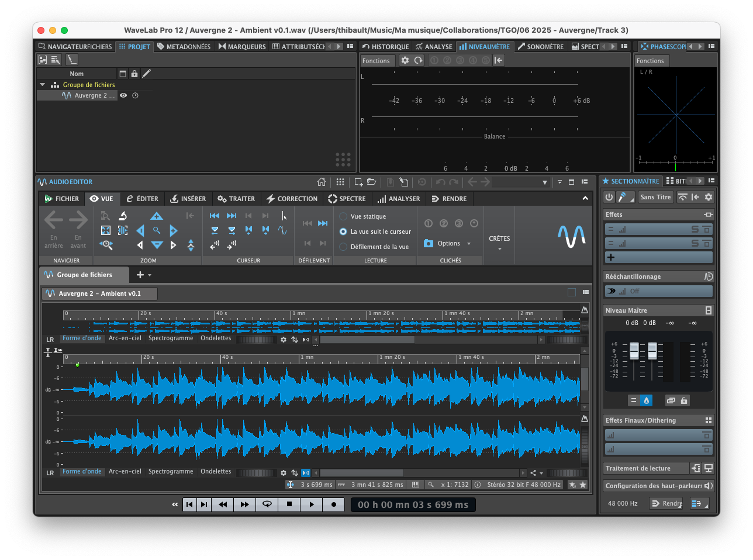Click the Rendre button in the master section
This screenshot has height=560, width=753.
coord(666,503)
